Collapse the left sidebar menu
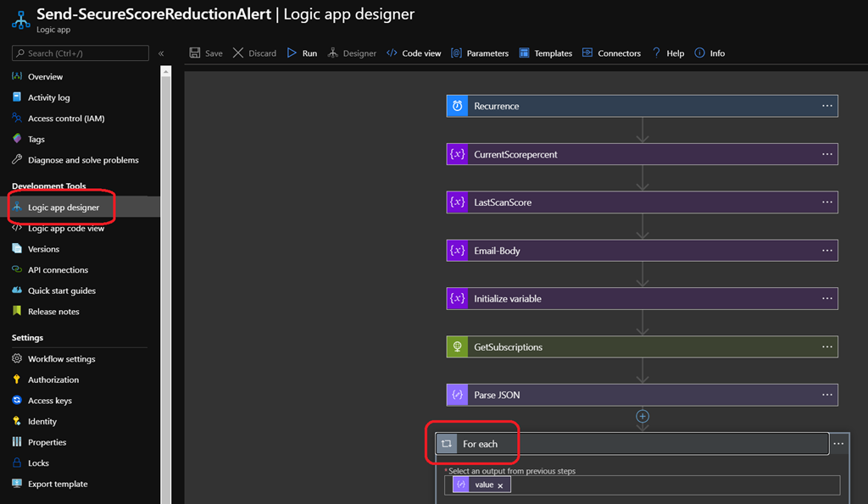 point(161,53)
